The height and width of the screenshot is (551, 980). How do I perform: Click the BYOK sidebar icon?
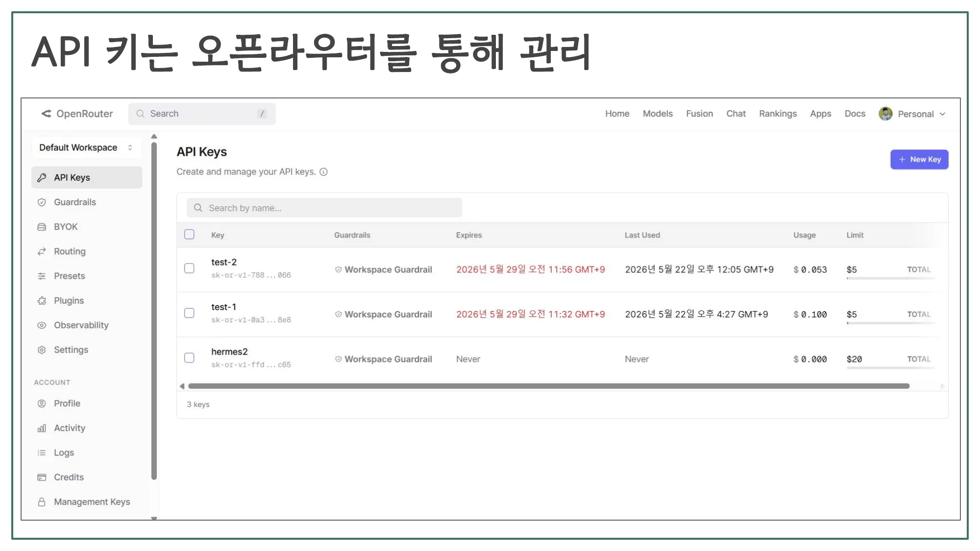(x=42, y=227)
